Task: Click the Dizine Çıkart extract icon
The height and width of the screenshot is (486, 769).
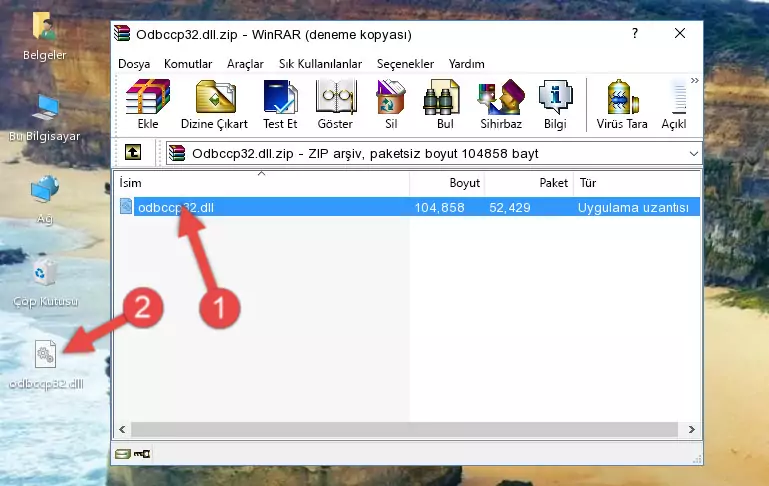Action: [x=215, y=97]
